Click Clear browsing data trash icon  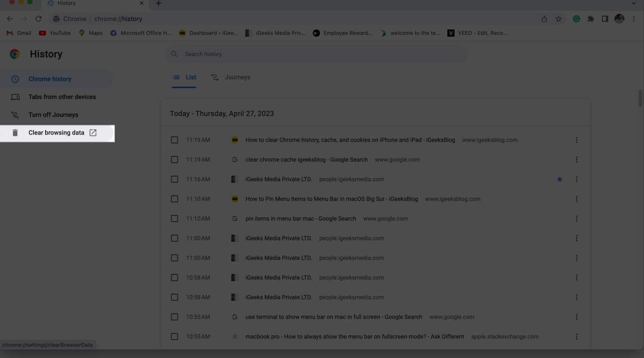coord(15,133)
